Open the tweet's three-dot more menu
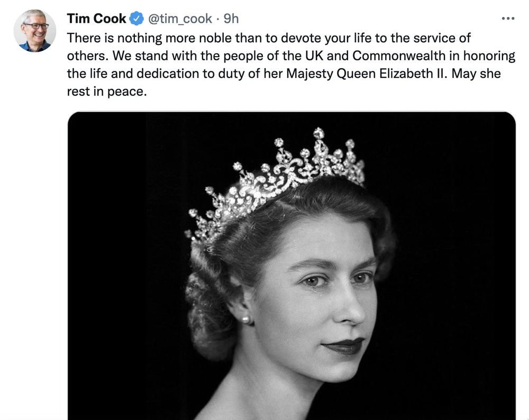 tap(507, 19)
